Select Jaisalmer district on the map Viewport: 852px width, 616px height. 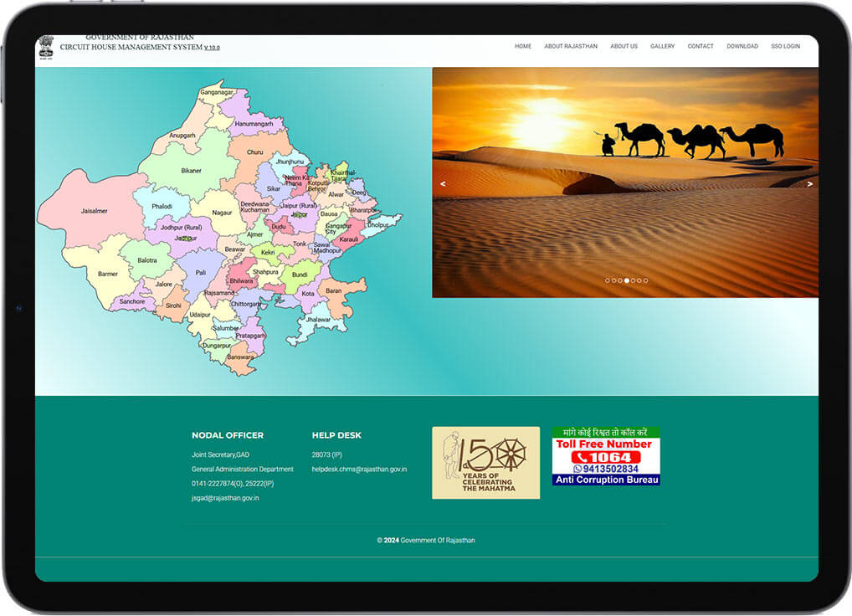click(x=94, y=211)
